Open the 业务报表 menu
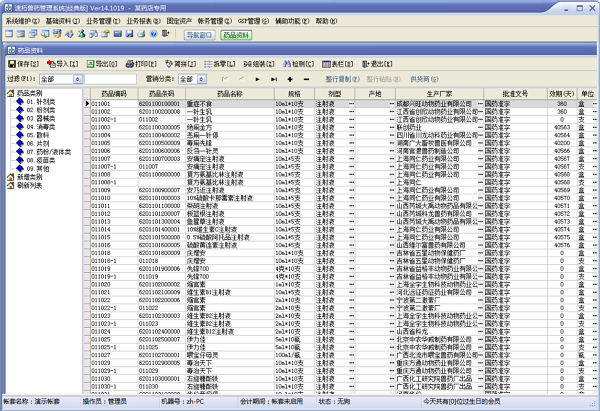Screen dimensions: 600x411 coord(143,21)
